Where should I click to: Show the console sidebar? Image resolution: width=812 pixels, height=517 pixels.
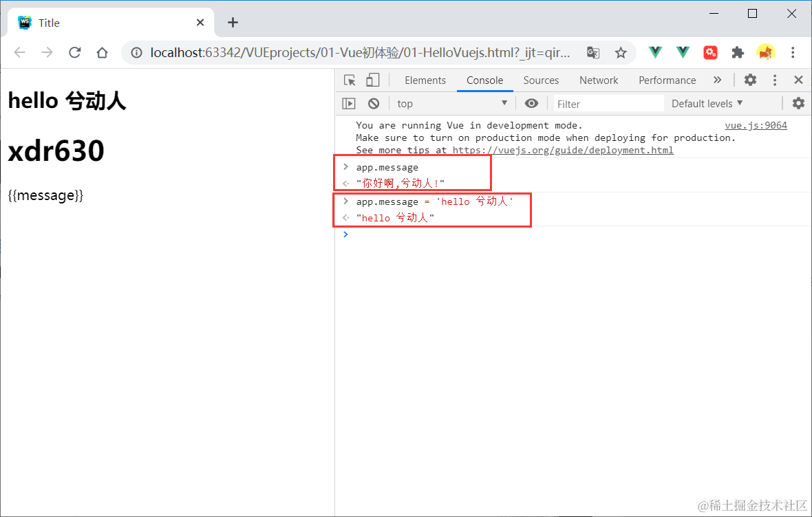(x=349, y=104)
